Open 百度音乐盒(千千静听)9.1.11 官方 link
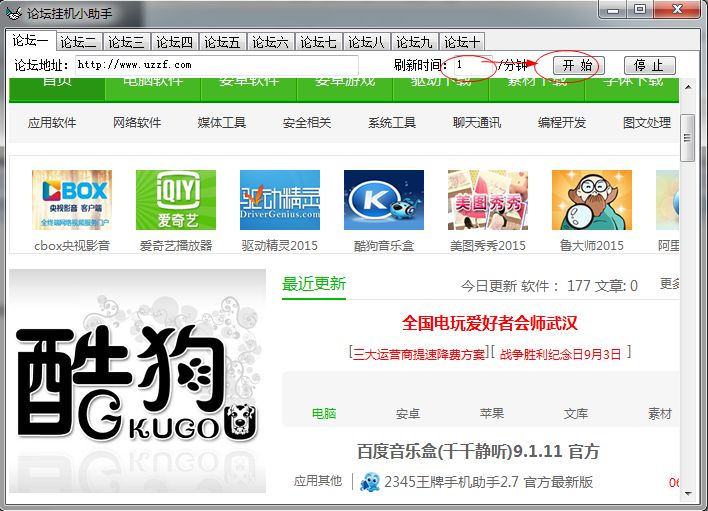 tap(478, 451)
